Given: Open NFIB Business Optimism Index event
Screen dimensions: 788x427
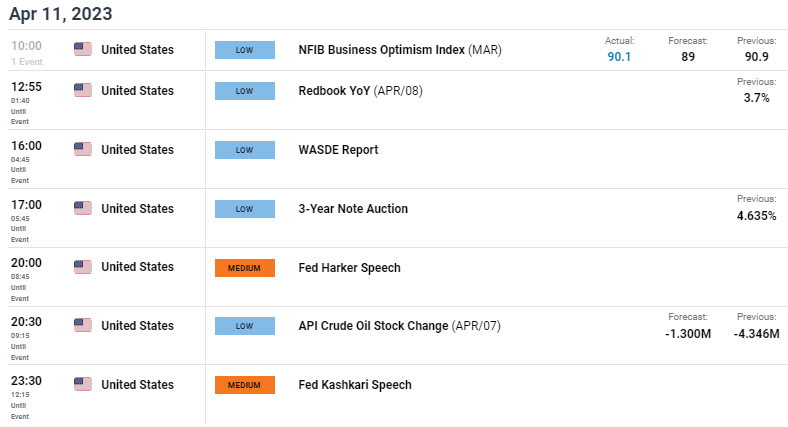Looking at the screenshot, I should [400, 50].
